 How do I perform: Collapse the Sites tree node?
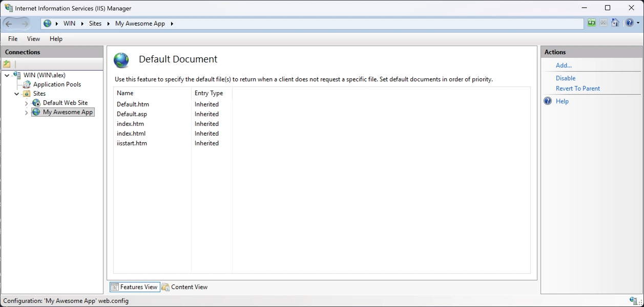pos(17,94)
